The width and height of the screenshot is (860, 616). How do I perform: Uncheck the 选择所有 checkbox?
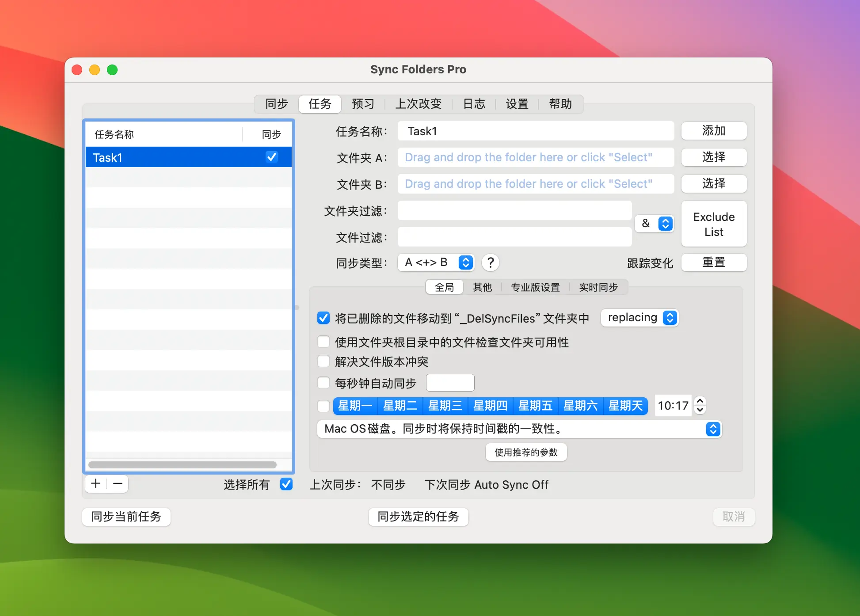[286, 484]
